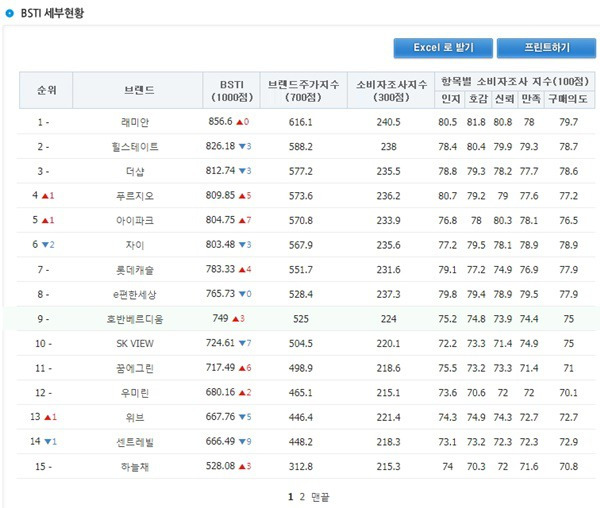Click BSTI score 765.73

point(220,293)
